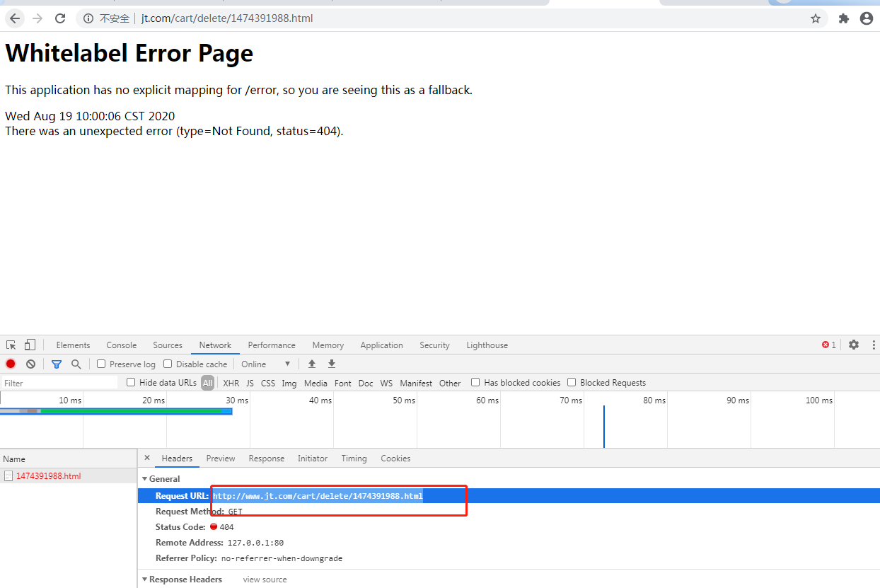This screenshot has width=880, height=588.
Task: Filter requests by Media
Action: click(315, 383)
